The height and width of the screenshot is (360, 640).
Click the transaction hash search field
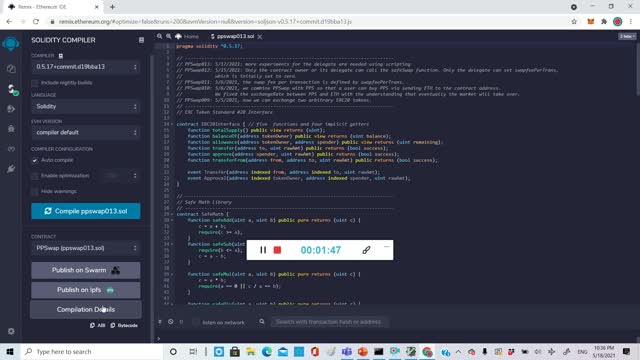[329, 322]
